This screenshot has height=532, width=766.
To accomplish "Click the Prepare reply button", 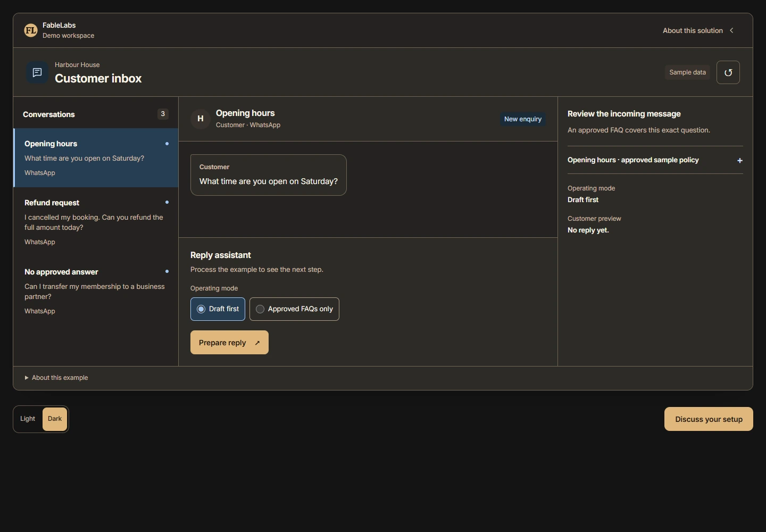I will pos(229,343).
